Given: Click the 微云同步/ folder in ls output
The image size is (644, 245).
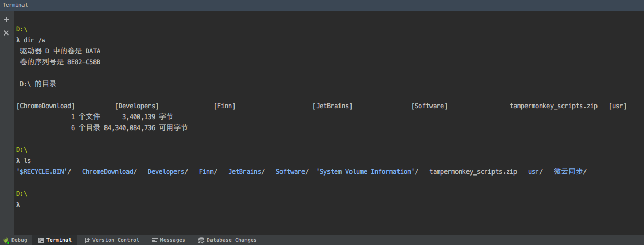Looking at the screenshot, I should pos(570,172).
